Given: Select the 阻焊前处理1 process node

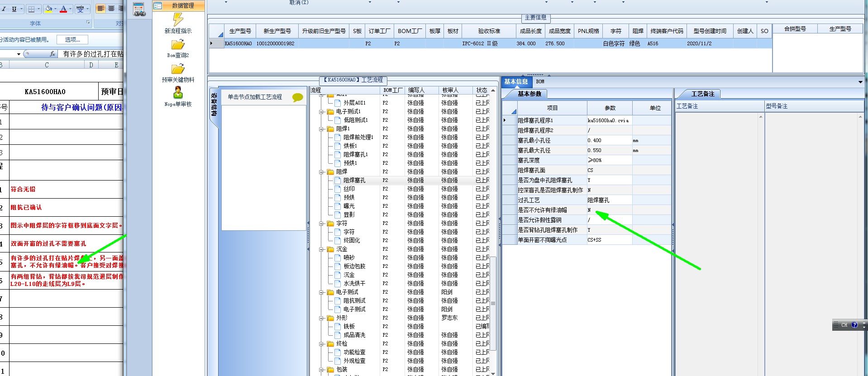Looking at the screenshot, I should [358, 137].
